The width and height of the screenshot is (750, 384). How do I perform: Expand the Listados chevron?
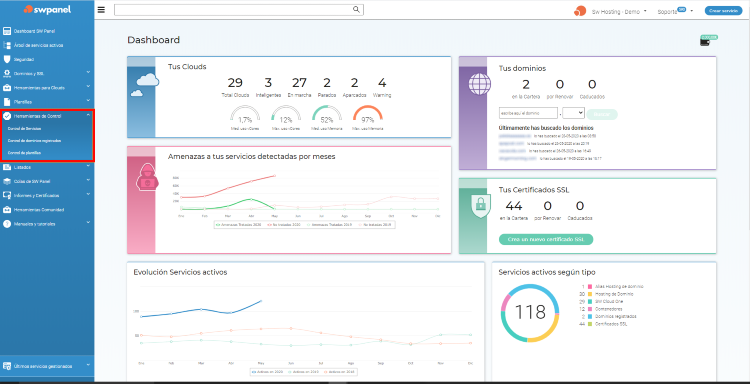coord(88,166)
